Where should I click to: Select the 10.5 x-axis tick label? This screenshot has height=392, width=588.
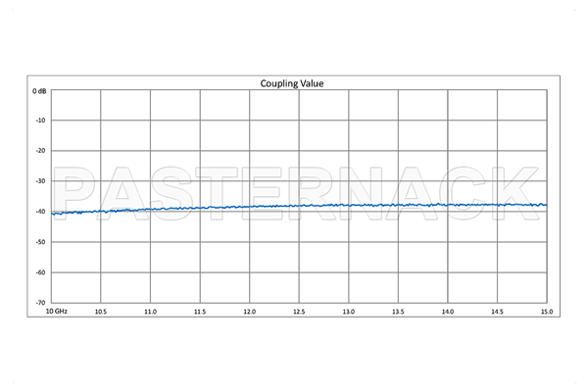tap(100, 312)
